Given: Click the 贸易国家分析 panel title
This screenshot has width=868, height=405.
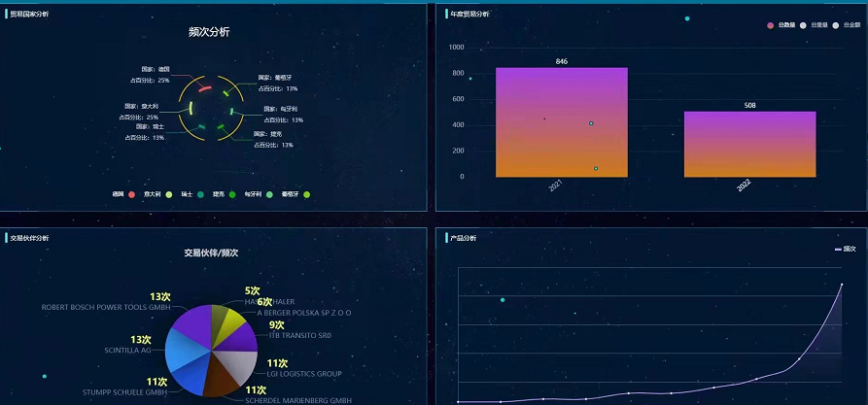Looking at the screenshot, I should point(29,15).
